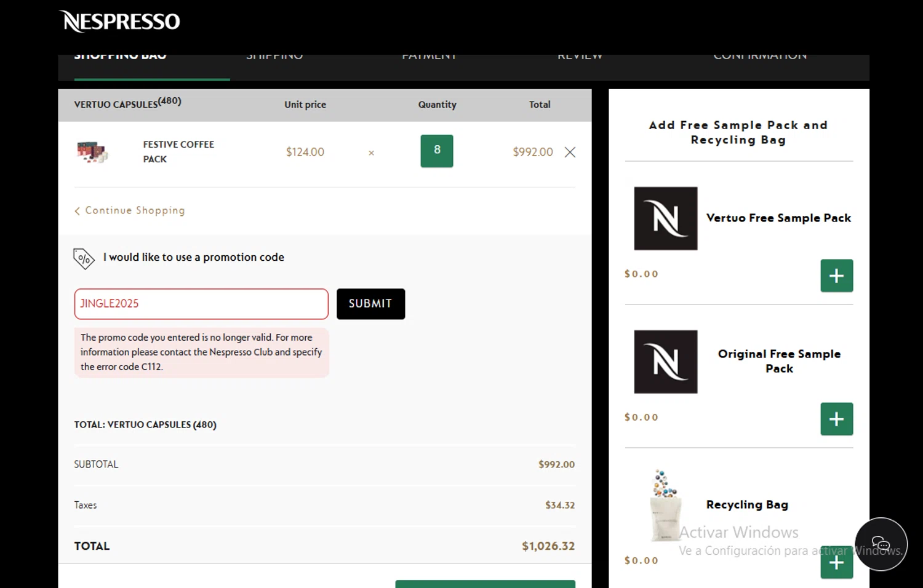923x588 pixels.
Task: Select the Review step tab
Action: tap(580, 57)
